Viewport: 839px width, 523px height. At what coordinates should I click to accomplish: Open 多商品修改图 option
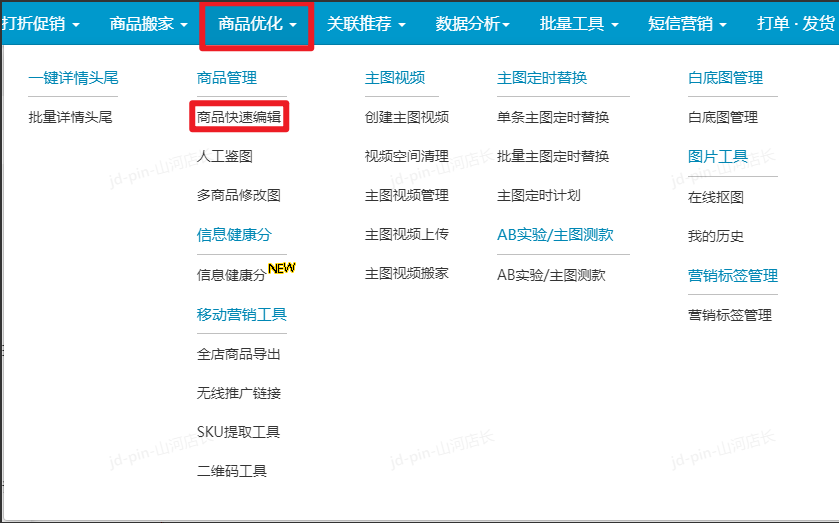(239, 195)
